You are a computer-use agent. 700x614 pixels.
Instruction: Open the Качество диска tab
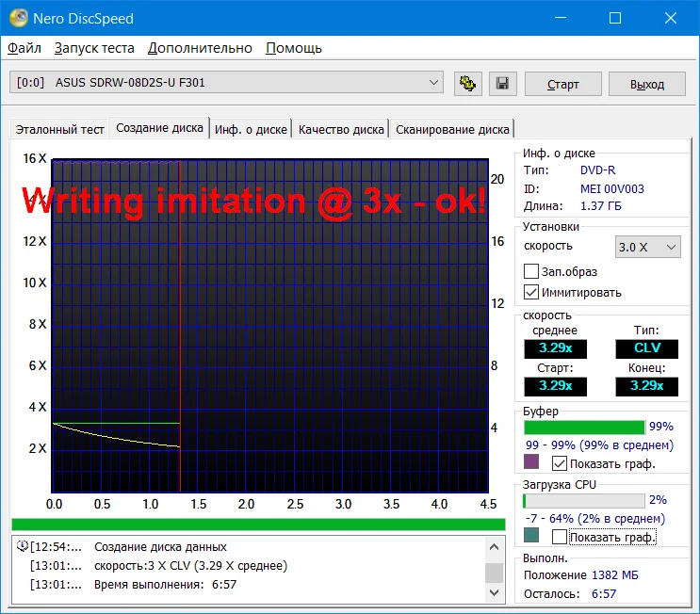pos(341,129)
